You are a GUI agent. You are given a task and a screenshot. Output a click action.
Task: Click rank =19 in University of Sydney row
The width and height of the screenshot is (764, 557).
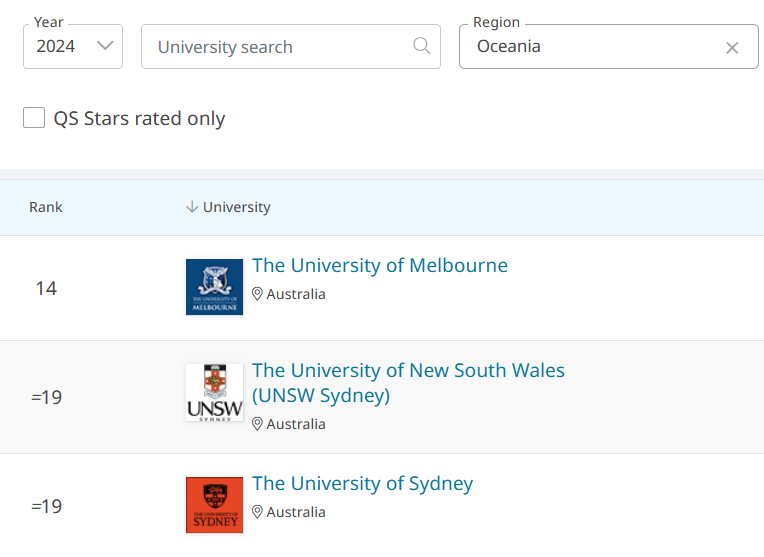click(x=46, y=506)
